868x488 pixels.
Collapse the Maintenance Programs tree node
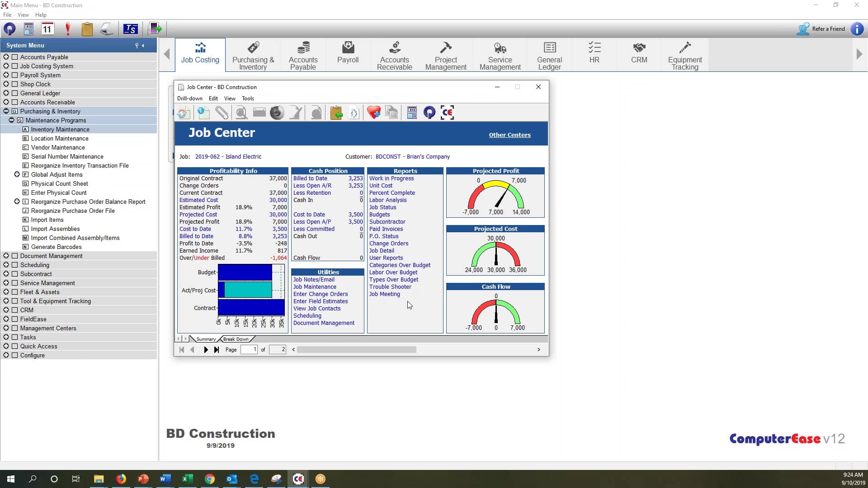pyautogui.click(x=12, y=120)
